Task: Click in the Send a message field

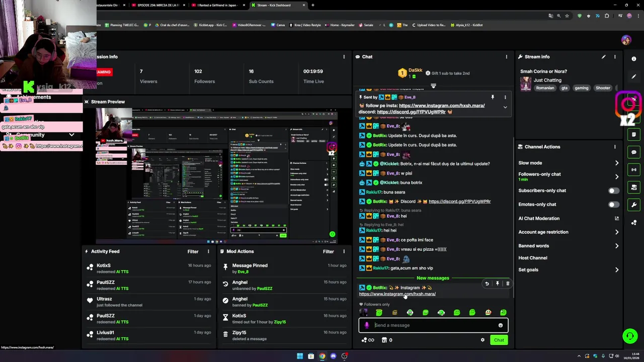Action: click(x=433, y=325)
